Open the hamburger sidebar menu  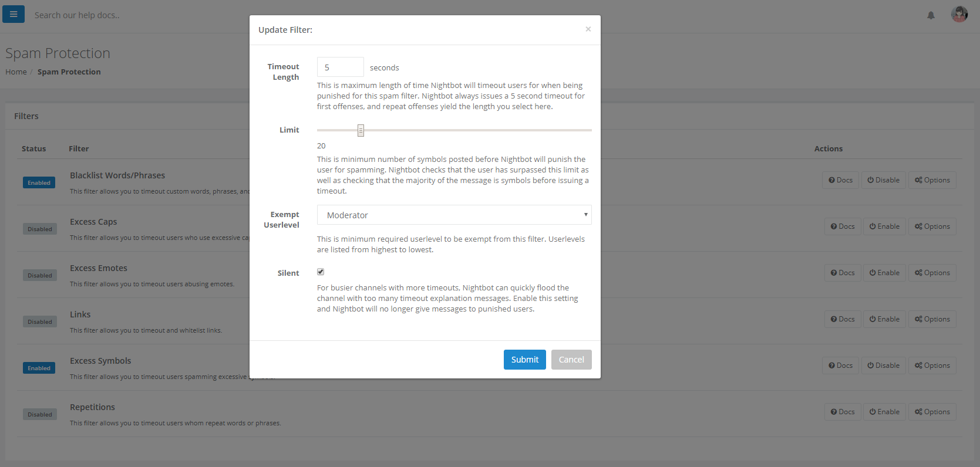coord(14,14)
